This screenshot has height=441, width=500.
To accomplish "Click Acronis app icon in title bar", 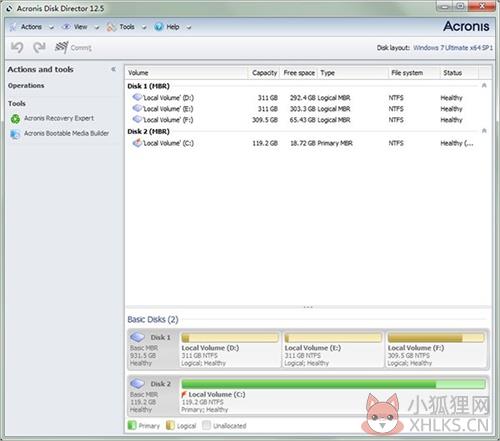I will click(10, 9).
